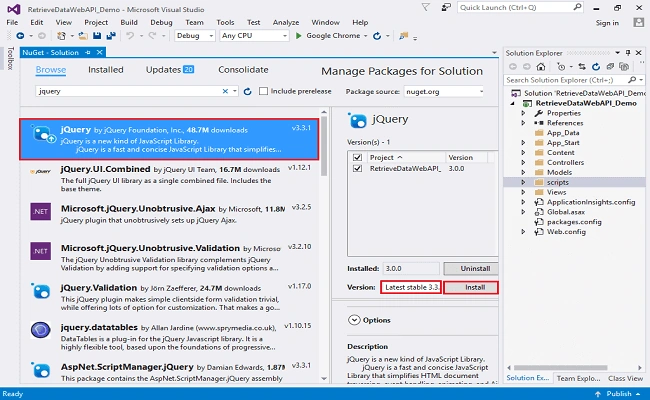
Task: Open the Tools menu
Action: 225,22
